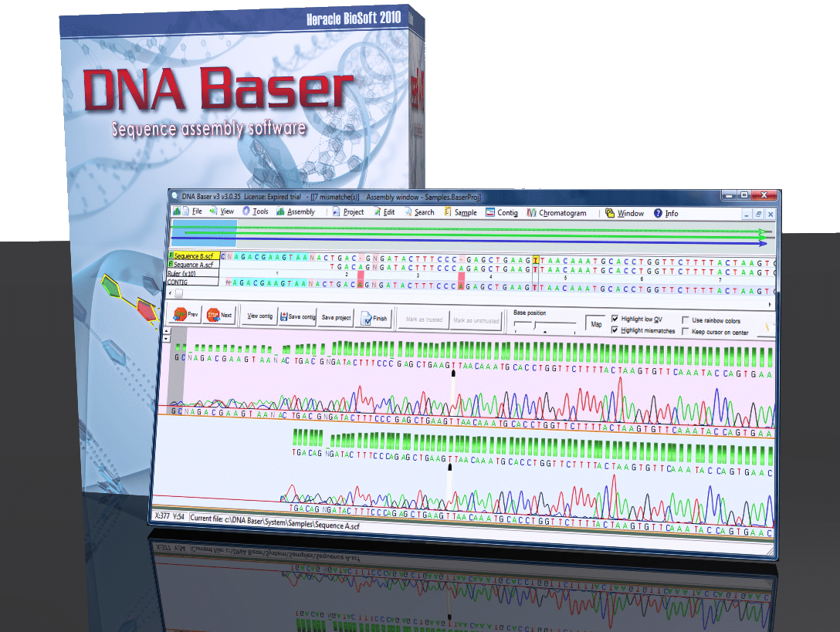The width and height of the screenshot is (840, 632).
Task: Click the Map button
Action: 596,324
